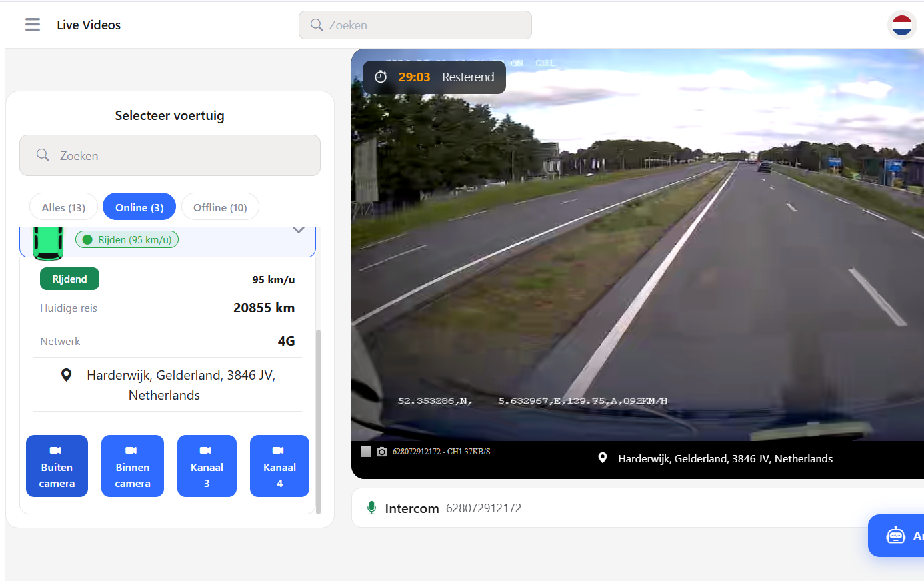The width and height of the screenshot is (924, 581).
Task: Click the address text under the video
Action: point(725,458)
